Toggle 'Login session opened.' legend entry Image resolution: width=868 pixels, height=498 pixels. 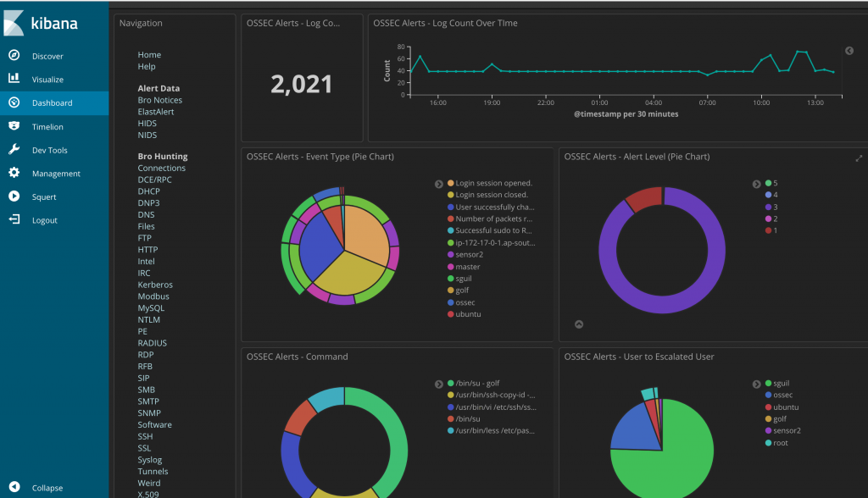coord(492,183)
